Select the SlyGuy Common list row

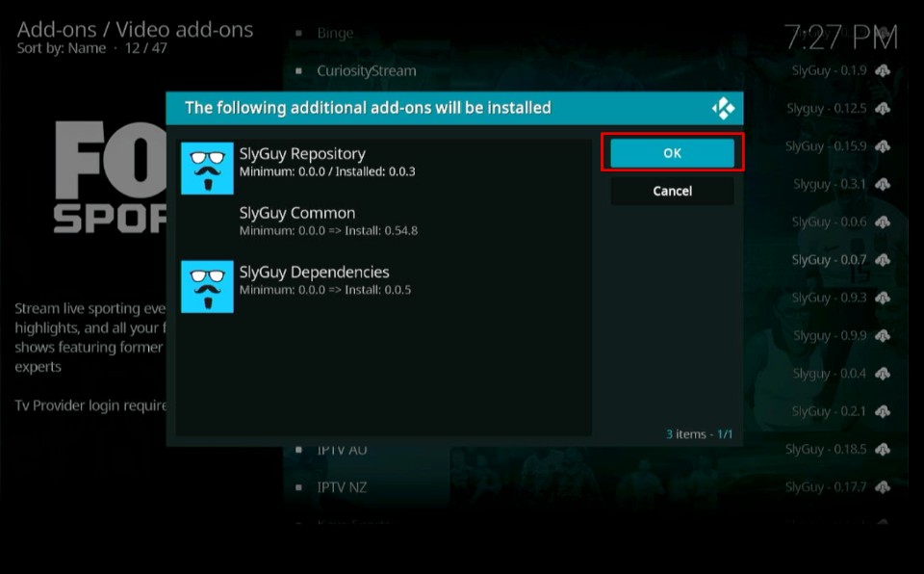(x=384, y=227)
